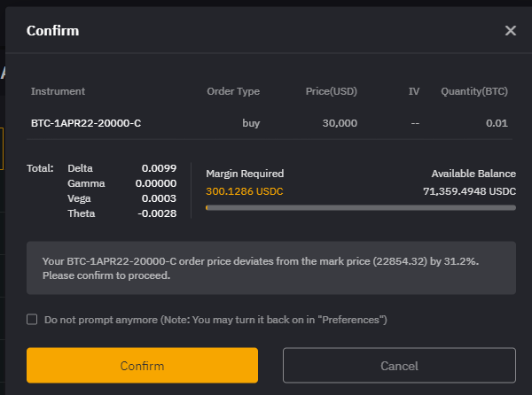Image resolution: width=532 pixels, height=395 pixels.
Task: Cancel the order confirmation
Action: tap(399, 366)
